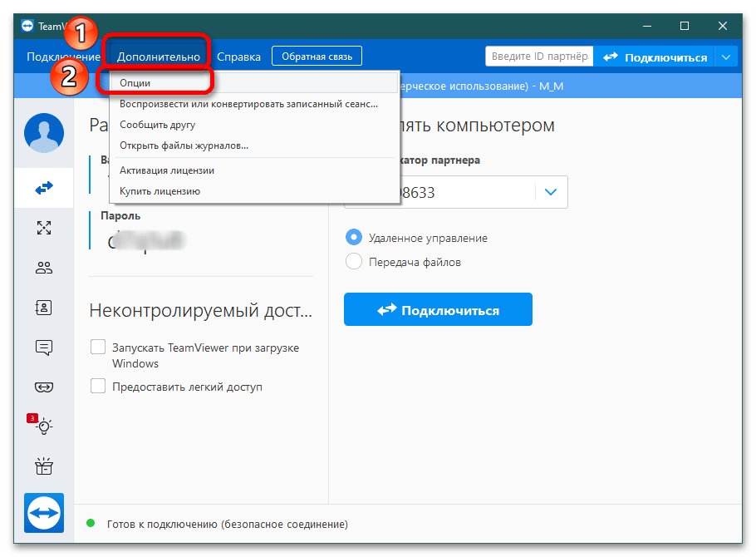Click the green connection status indicator

(x=91, y=523)
